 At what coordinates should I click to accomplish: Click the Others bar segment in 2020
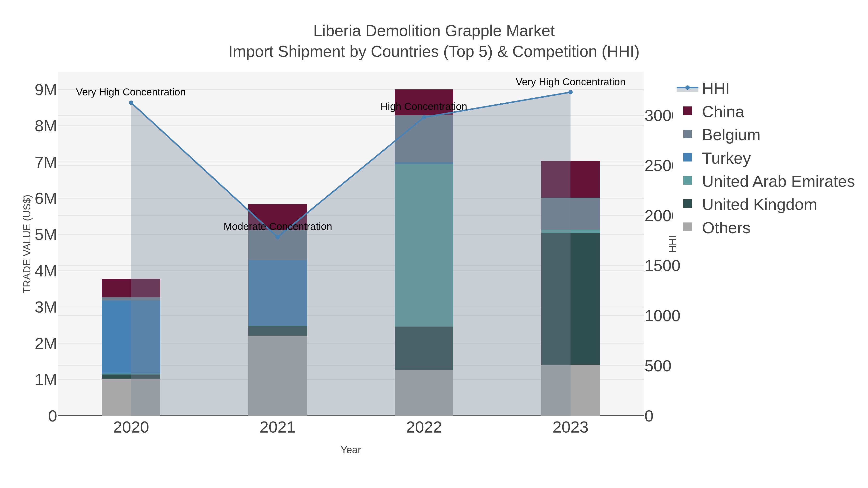(131, 397)
